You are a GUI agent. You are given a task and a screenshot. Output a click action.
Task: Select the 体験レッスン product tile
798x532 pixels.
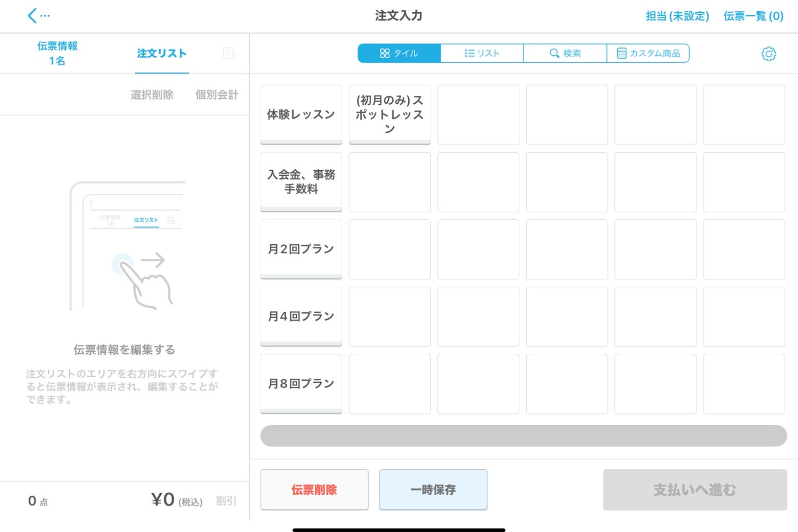[301, 113]
